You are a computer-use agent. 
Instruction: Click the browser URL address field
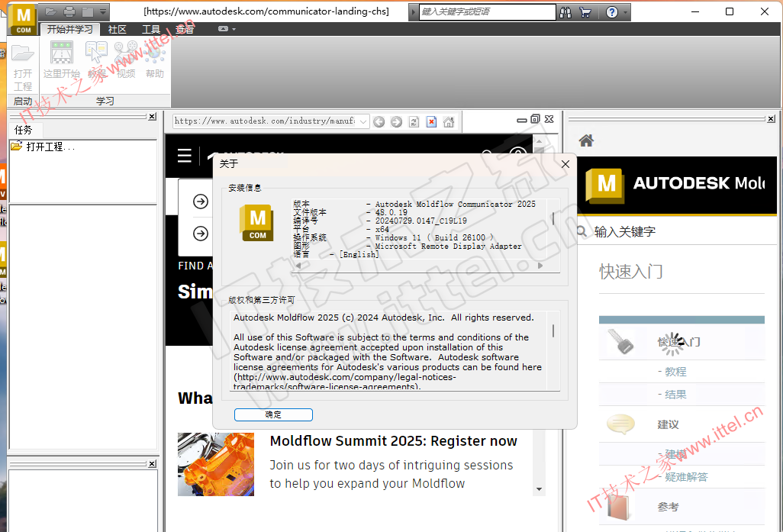(x=266, y=121)
